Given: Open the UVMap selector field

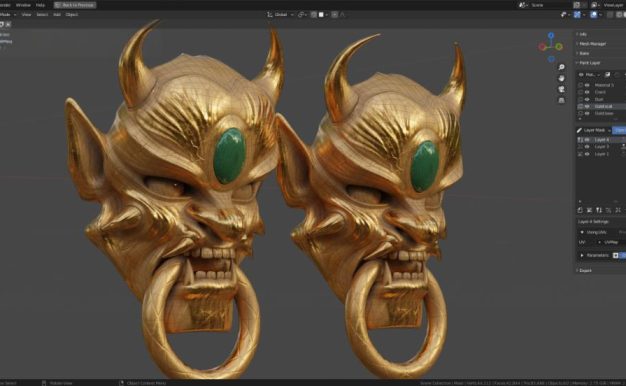Looking at the screenshot, I should coord(612,242).
